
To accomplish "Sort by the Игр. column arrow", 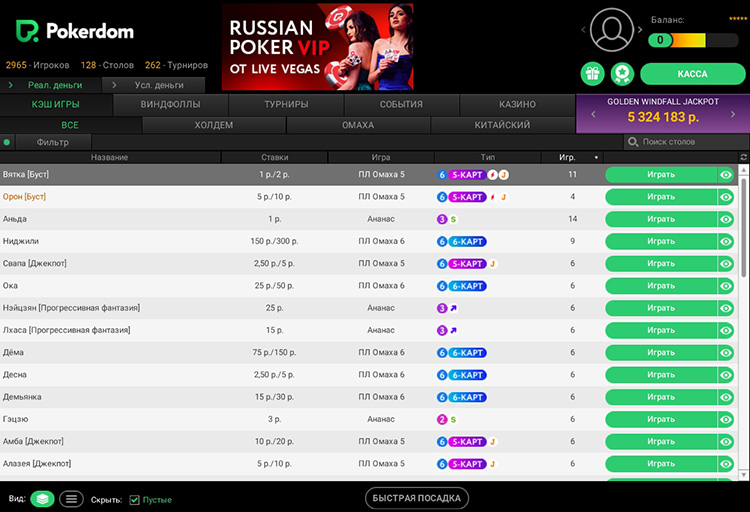I will click(596, 157).
